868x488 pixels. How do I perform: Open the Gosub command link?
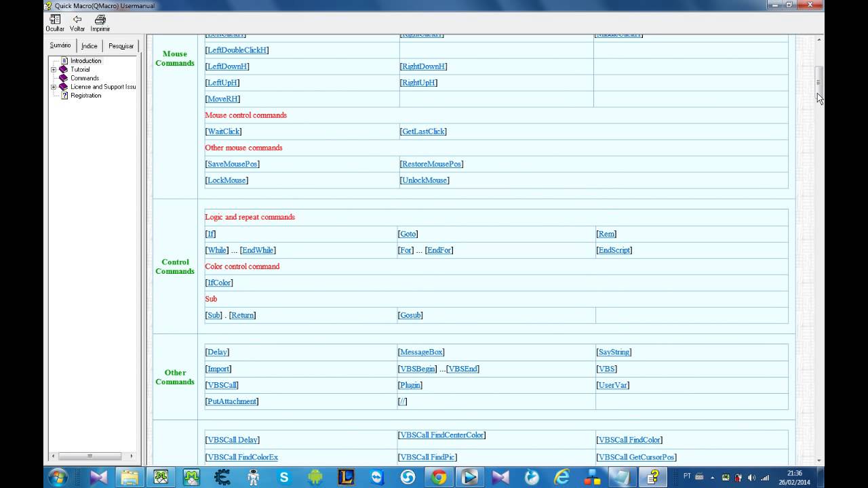click(x=410, y=315)
